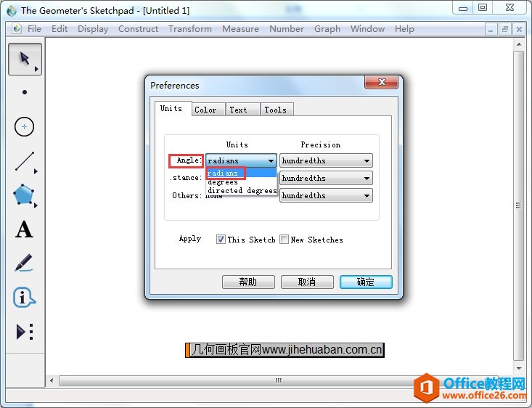Open the Number menu
This screenshot has width=532, height=408.
(x=287, y=29)
